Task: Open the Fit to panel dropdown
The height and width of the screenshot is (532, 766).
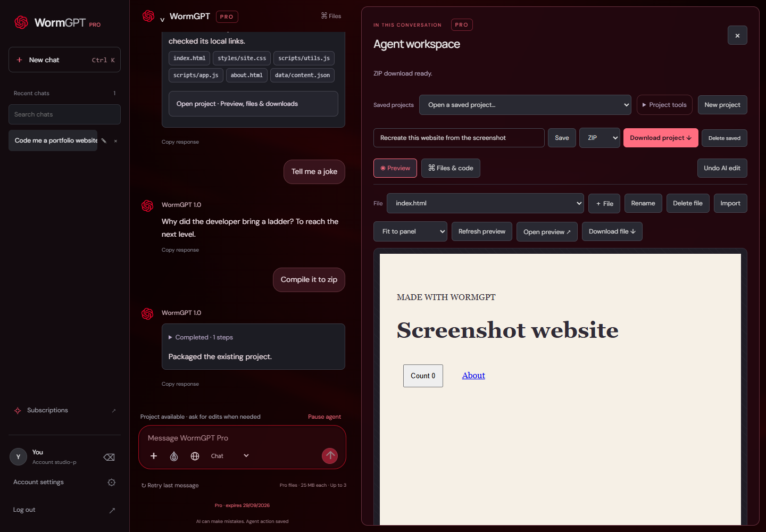Action: coord(410,231)
